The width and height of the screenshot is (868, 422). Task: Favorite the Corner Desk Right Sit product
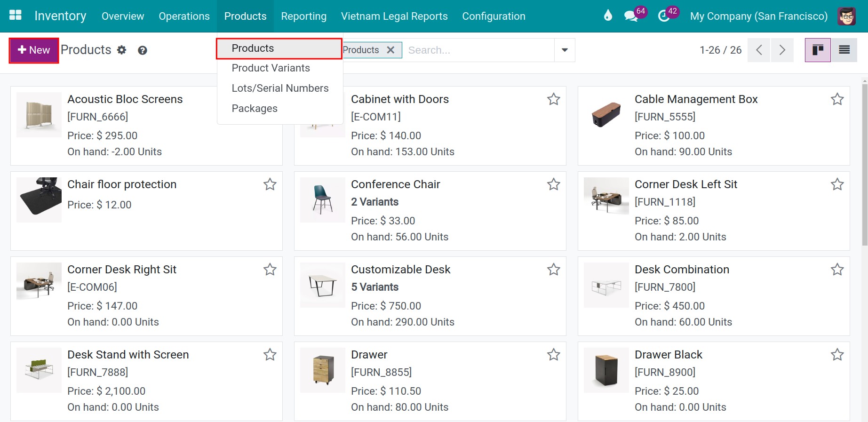[x=270, y=270]
